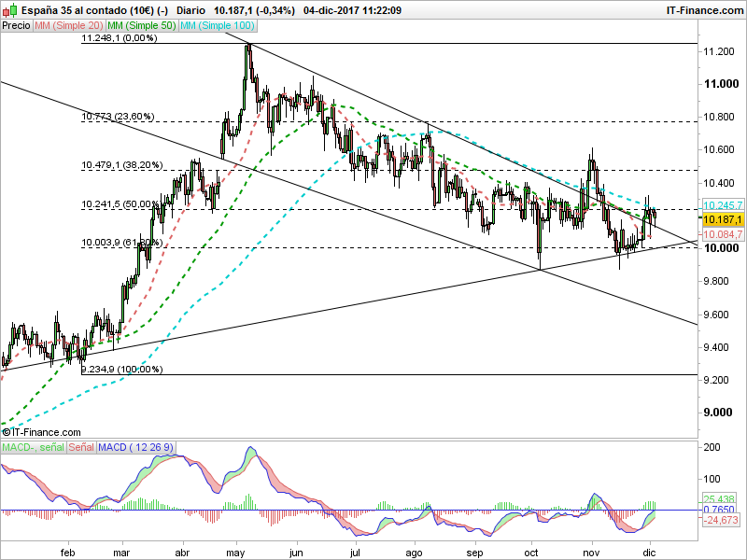Click the 10.000 price axis label
The image size is (747, 560).
721,248
